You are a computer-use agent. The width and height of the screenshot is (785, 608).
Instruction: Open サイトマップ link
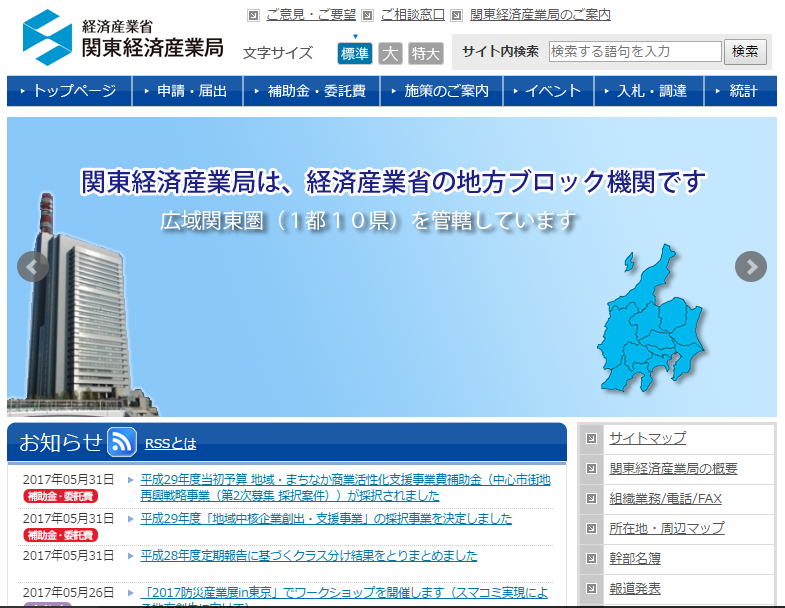[x=647, y=438]
